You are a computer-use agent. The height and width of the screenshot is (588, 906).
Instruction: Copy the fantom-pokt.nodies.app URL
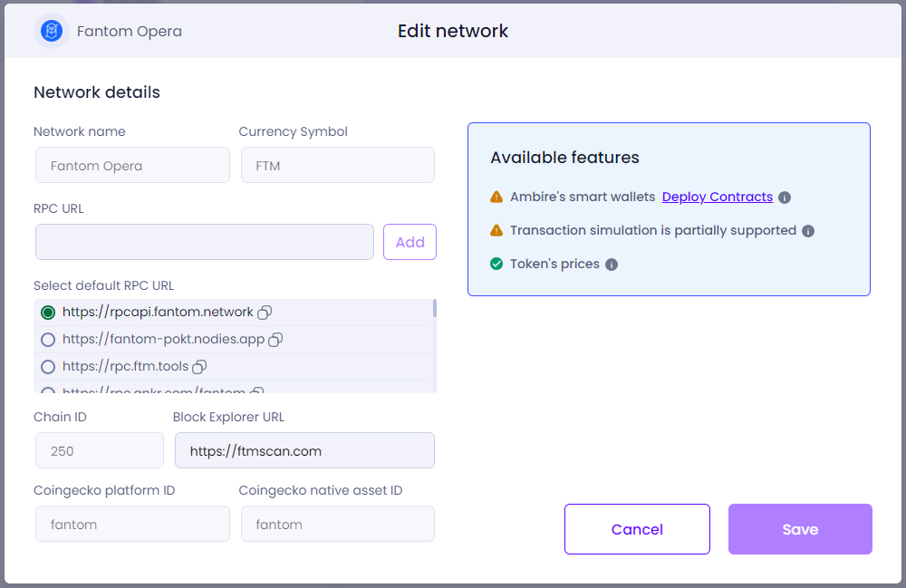(x=275, y=340)
